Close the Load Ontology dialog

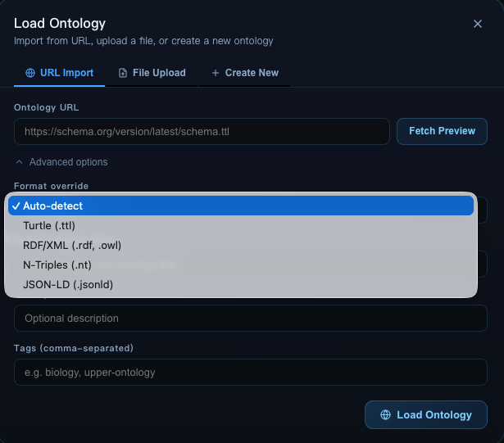pyautogui.click(x=477, y=24)
